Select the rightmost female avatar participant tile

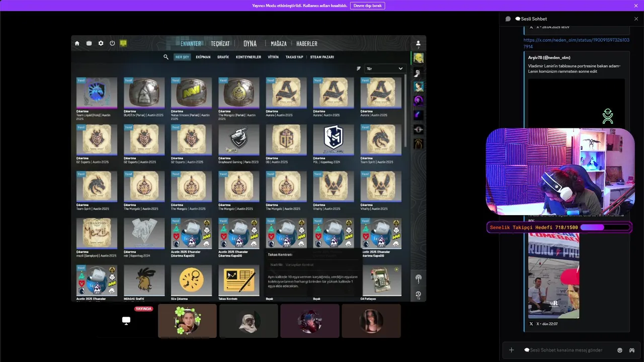tap(371, 321)
